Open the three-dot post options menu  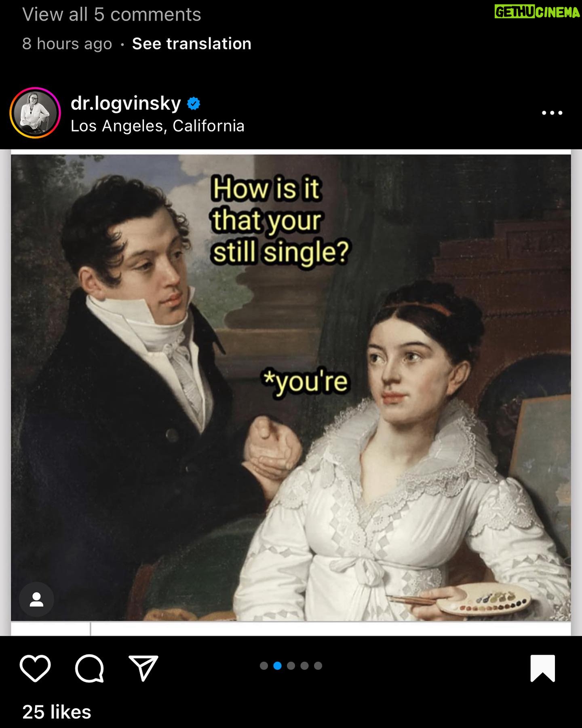552,113
